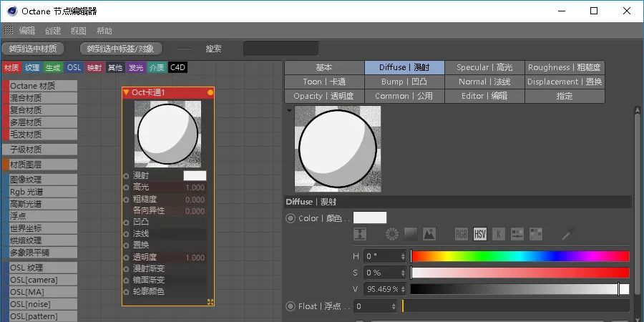644x322 pixels.
Task: Toggle the Color radio button
Action: pos(291,218)
